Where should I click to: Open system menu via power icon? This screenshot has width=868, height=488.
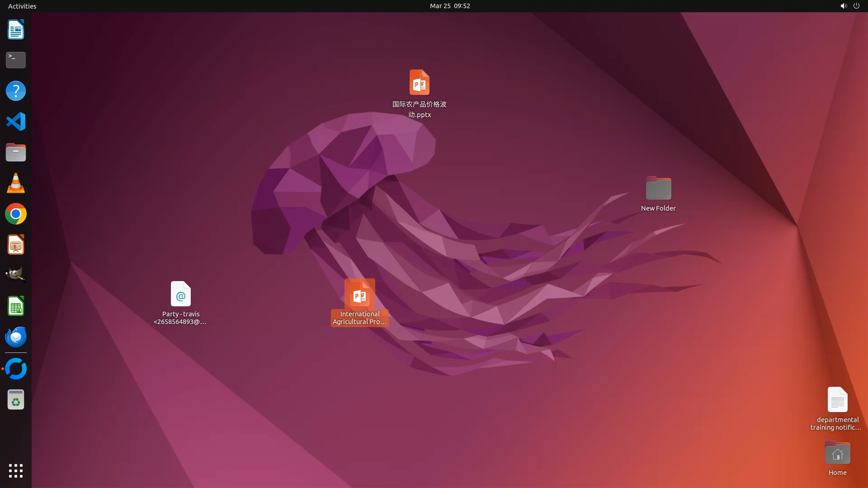(856, 6)
